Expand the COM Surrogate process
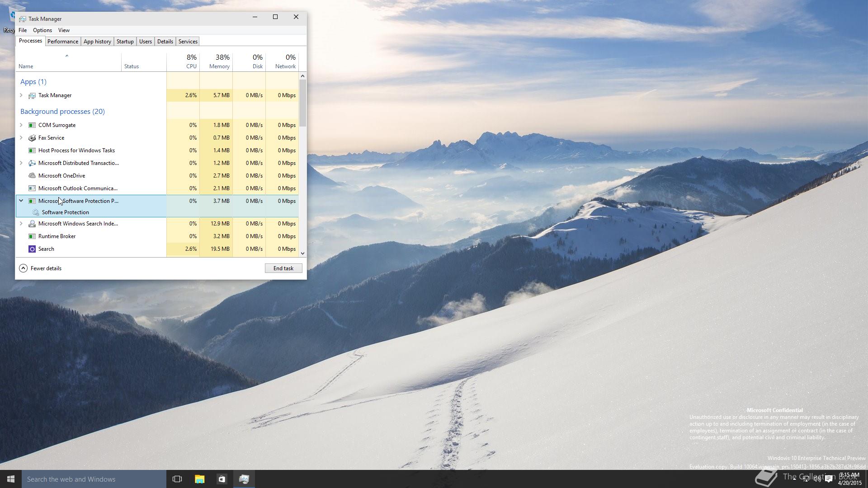Viewport: 868px width, 488px height. click(21, 125)
